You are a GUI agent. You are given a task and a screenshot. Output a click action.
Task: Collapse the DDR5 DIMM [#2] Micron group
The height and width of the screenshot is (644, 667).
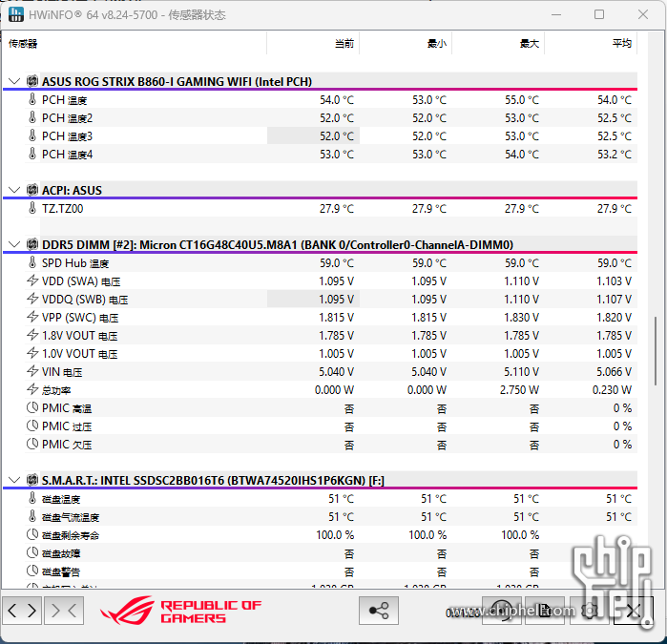(x=14, y=244)
